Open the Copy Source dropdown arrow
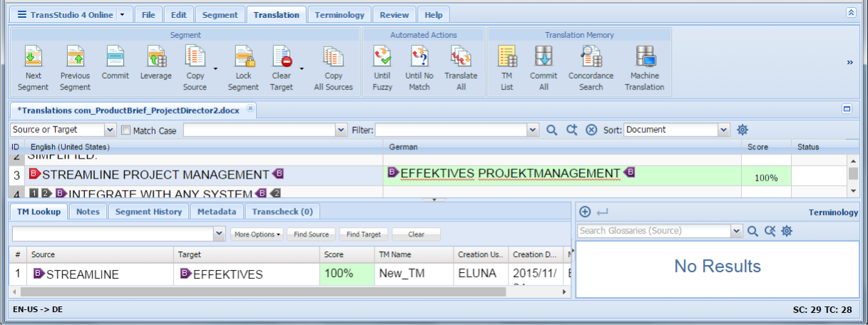Image resolution: width=868 pixels, height=325 pixels. tap(215, 70)
